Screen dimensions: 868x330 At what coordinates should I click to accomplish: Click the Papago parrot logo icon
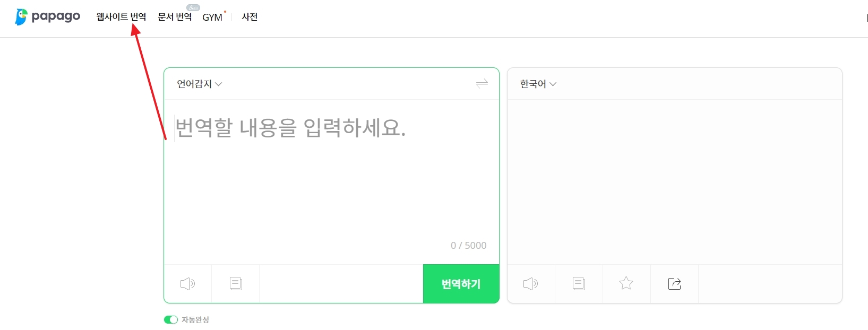point(20,16)
